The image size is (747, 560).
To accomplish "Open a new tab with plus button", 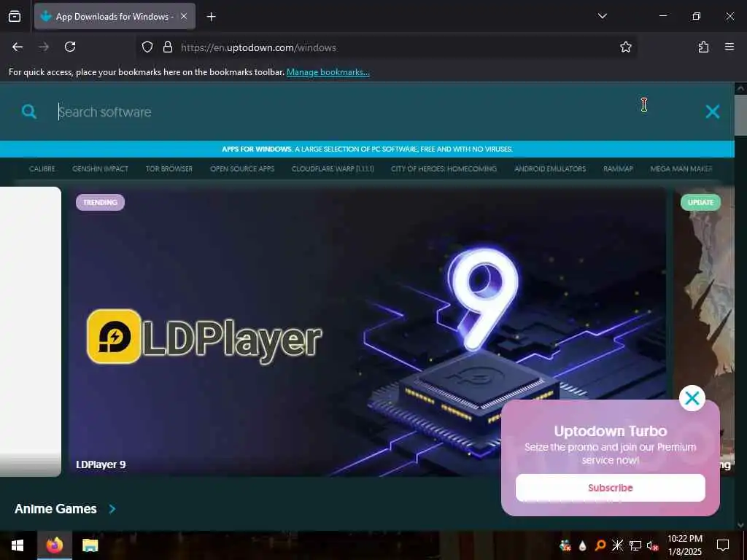I will point(211,17).
